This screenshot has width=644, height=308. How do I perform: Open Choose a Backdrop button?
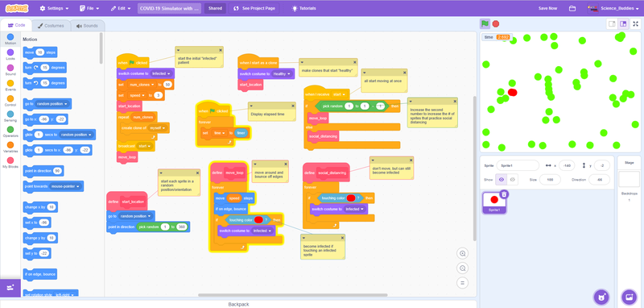point(629,297)
